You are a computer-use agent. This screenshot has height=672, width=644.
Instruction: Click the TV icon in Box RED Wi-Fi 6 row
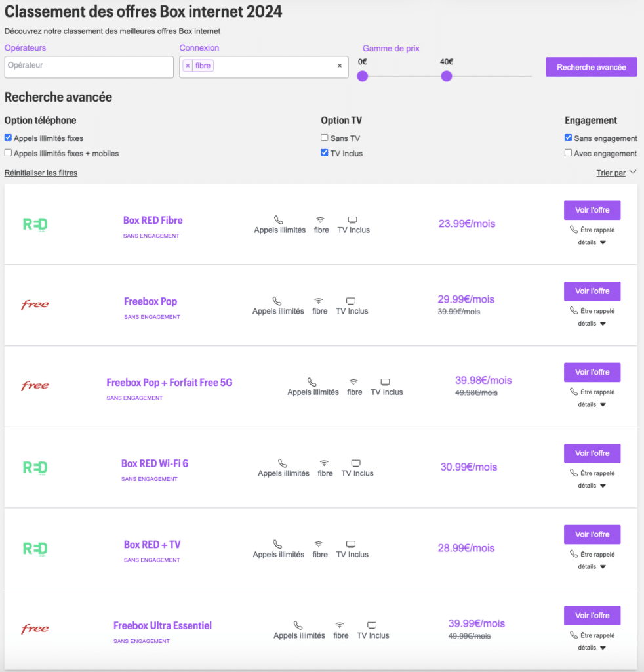click(356, 463)
